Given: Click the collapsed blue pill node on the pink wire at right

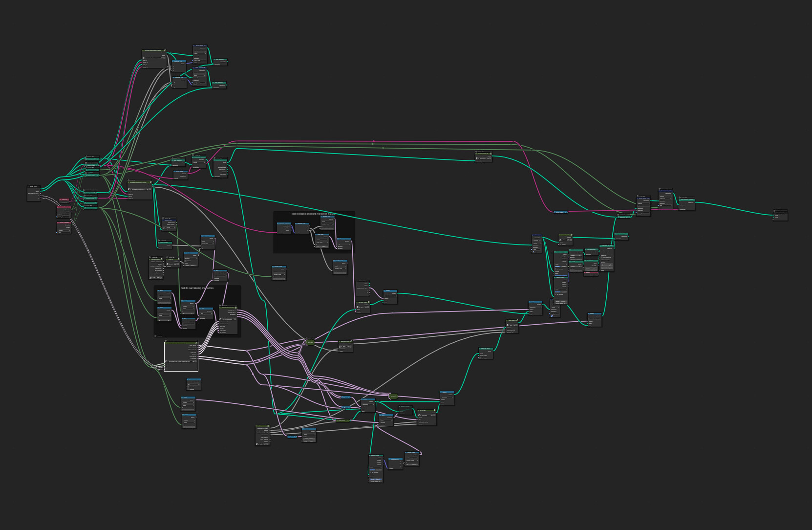Looking at the screenshot, I should coord(561,212).
